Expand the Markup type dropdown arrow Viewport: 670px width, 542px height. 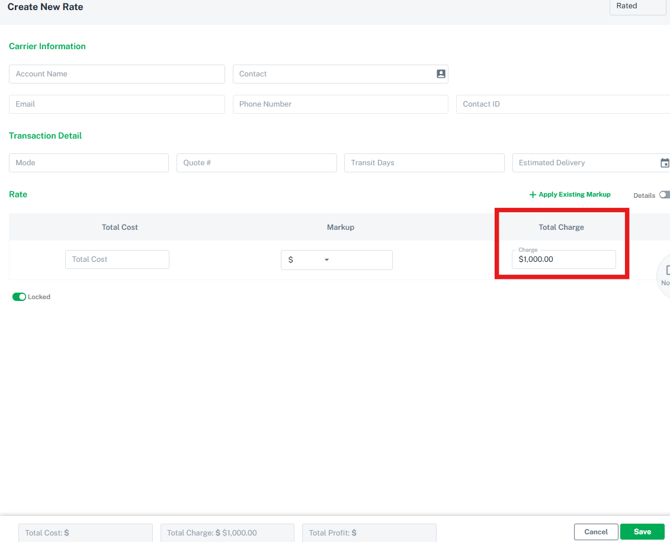tap(326, 260)
